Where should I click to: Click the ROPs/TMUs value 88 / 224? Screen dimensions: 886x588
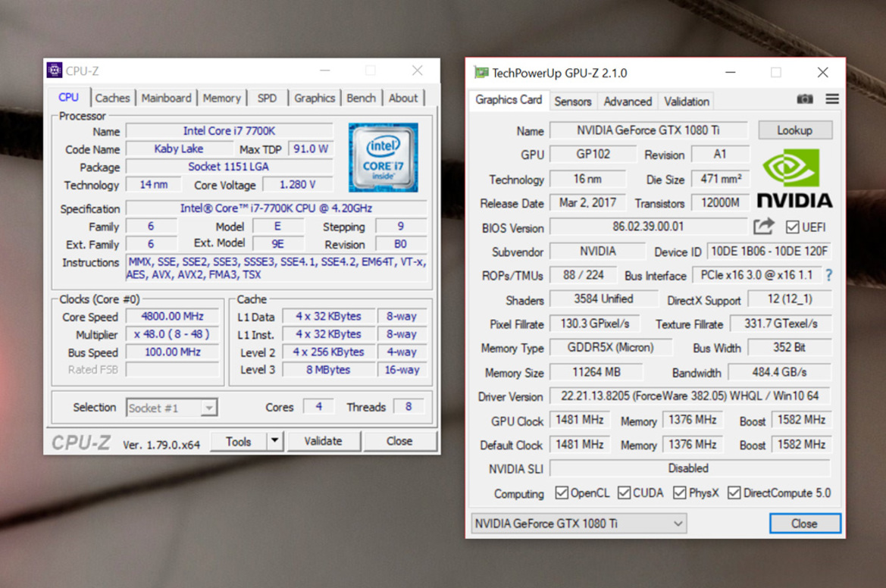(x=583, y=275)
